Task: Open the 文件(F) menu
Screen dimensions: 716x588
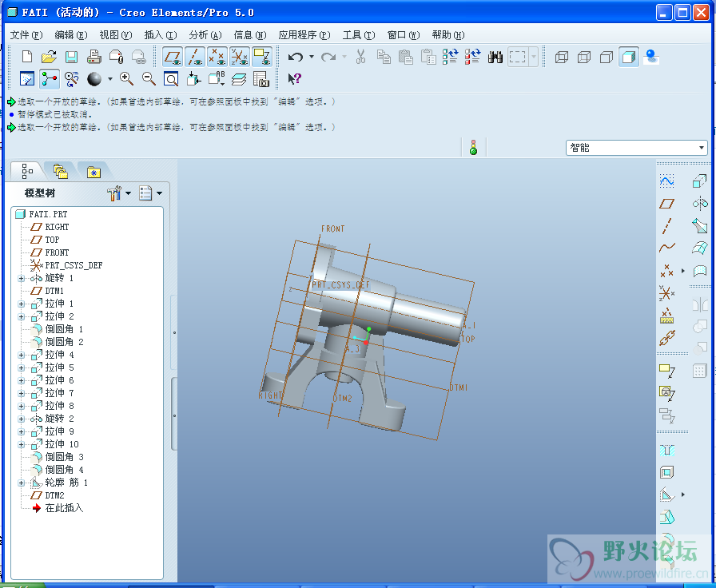Action: point(26,35)
